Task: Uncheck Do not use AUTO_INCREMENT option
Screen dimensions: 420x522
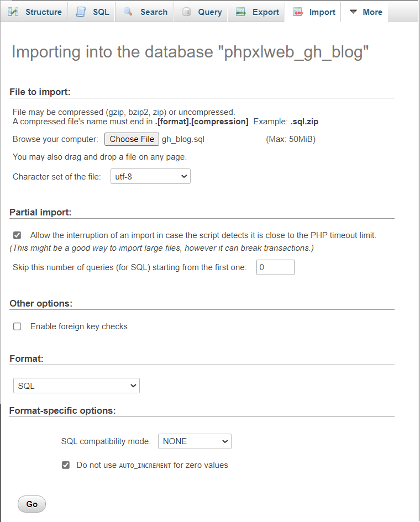Action: coord(66,465)
